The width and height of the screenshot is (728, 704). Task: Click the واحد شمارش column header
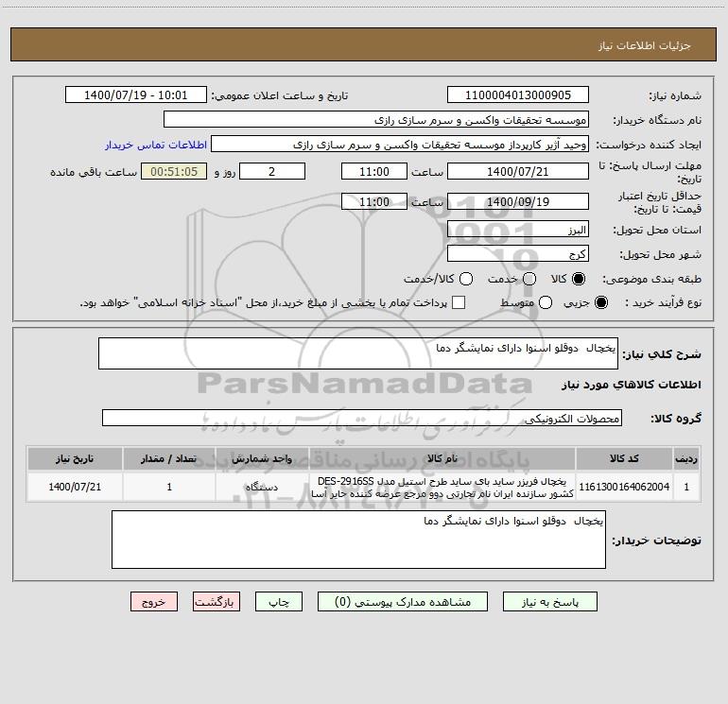pos(262,458)
